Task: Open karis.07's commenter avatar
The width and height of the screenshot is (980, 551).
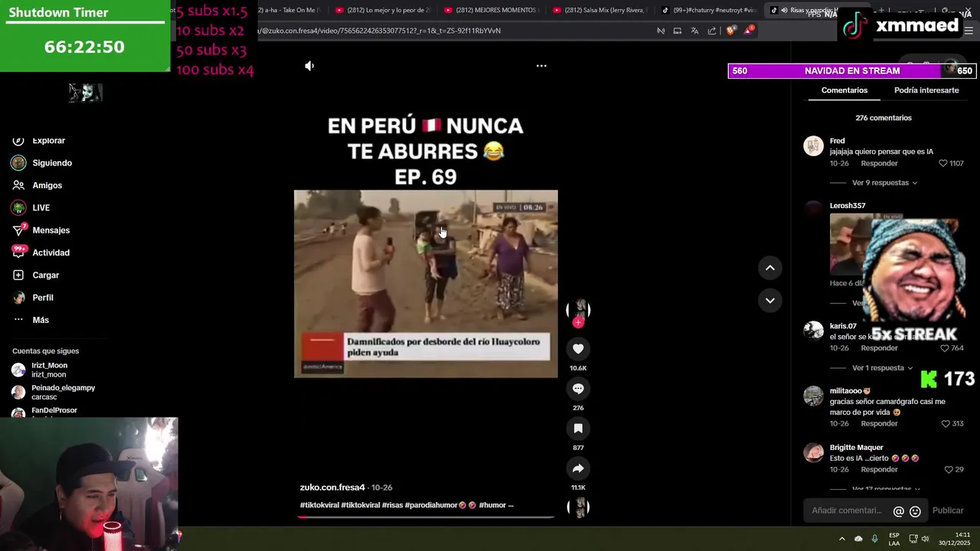Action: [x=813, y=330]
